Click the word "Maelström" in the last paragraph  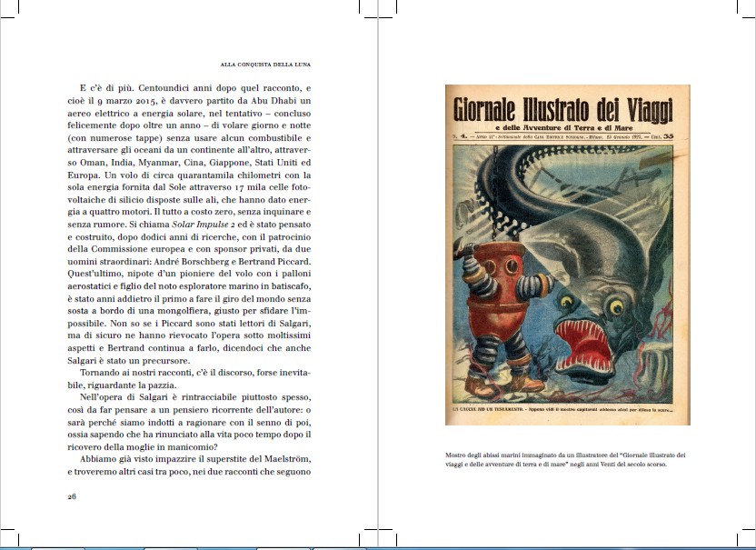[x=281, y=457]
